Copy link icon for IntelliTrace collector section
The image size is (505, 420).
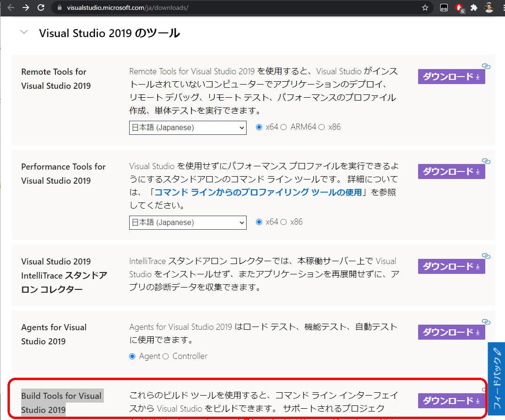[486, 256]
